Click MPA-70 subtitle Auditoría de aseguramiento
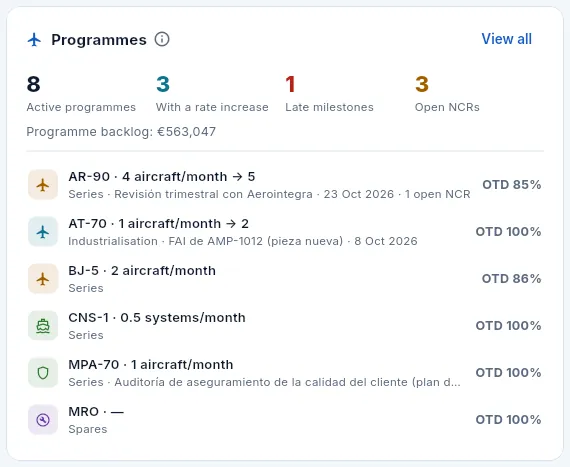 [265, 382]
